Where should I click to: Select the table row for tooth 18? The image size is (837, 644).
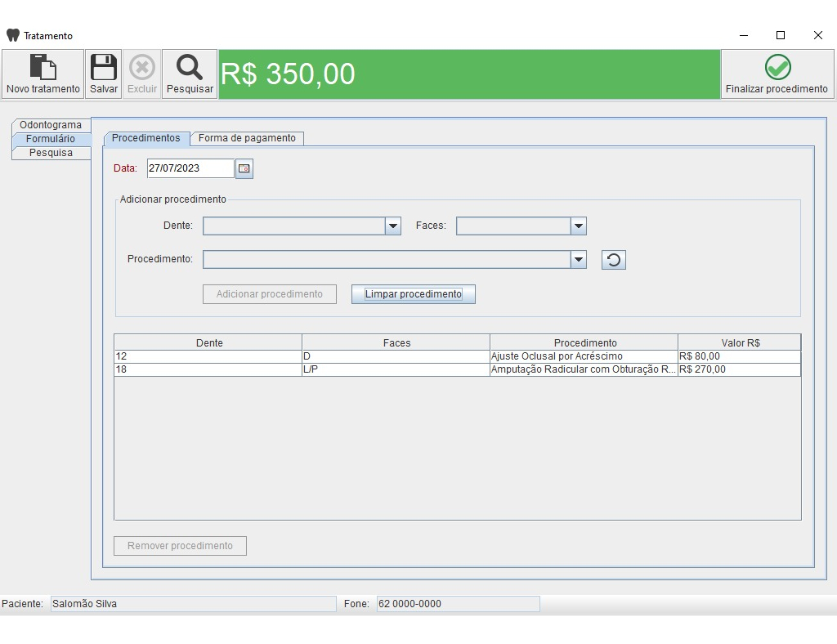458,369
